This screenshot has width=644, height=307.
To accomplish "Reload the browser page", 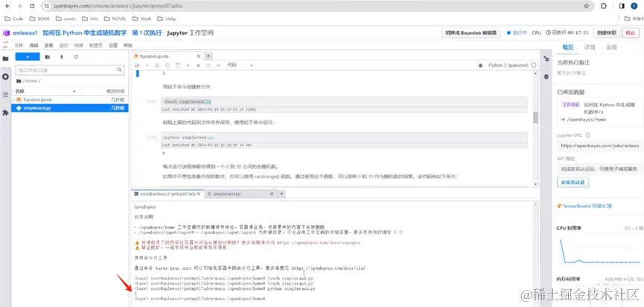I will click(x=32, y=6).
